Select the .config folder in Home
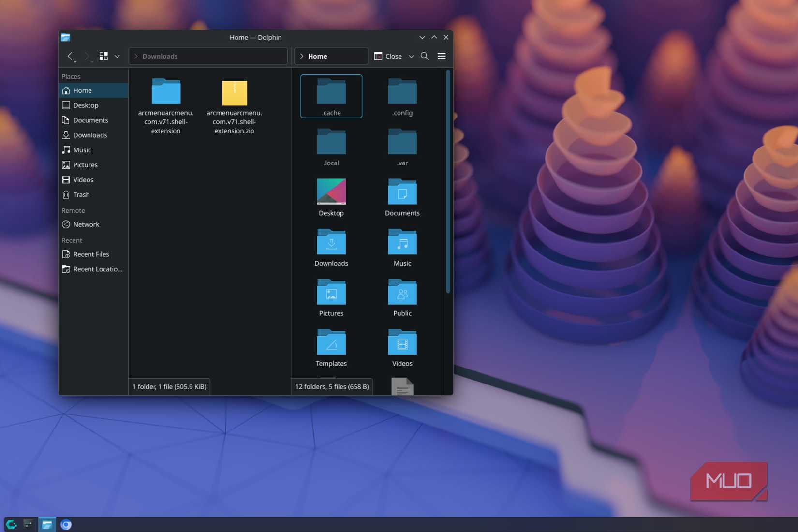This screenshot has width=798, height=532. 402,96
